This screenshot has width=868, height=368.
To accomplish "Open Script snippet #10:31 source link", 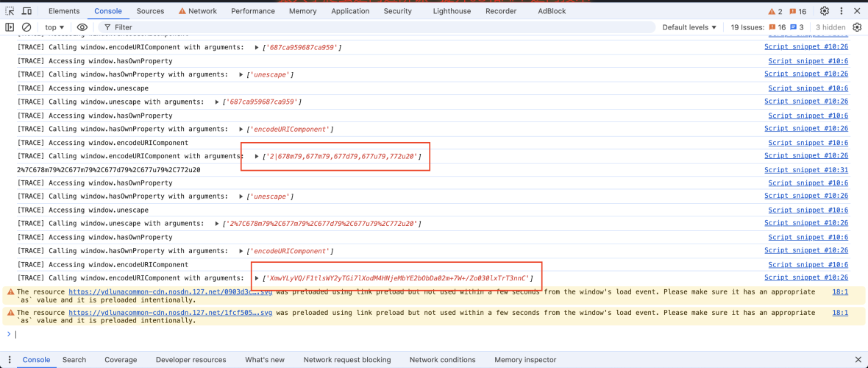I will [806, 169].
